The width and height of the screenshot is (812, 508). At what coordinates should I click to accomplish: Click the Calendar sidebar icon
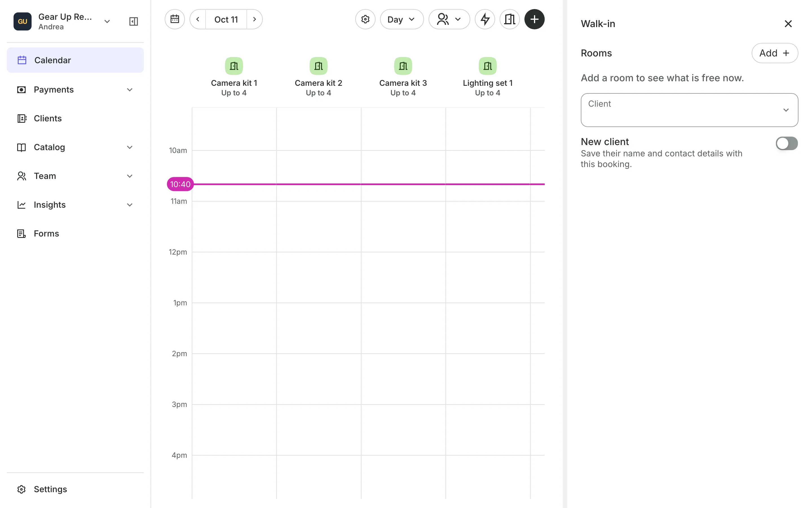[x=22, y=60]
